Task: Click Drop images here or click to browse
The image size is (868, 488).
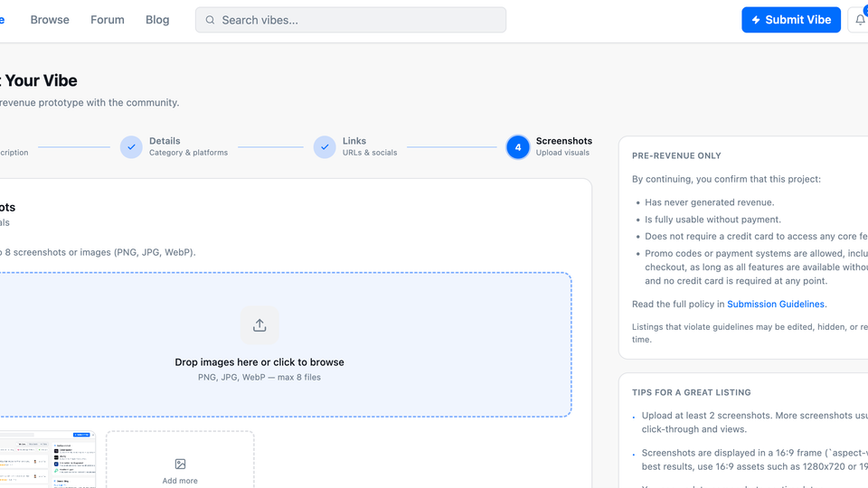Action: (259, 362)
